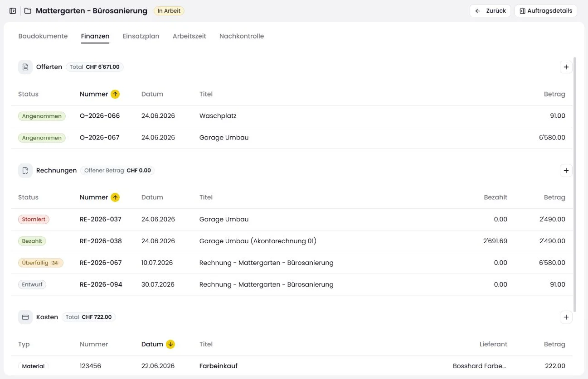The height and width of the screenshot is (379, 588).
Task: Open offer O-2026-067
Action: tap(100, 138)
